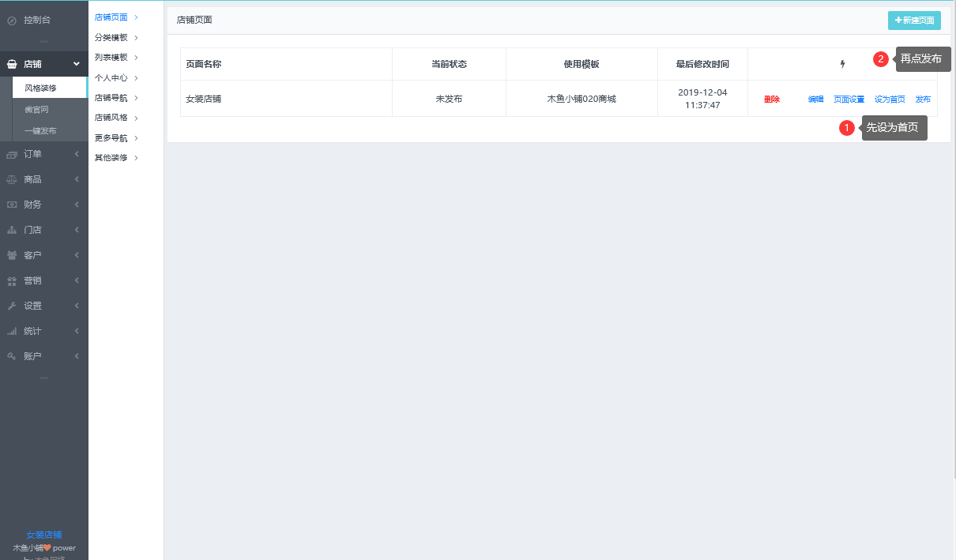Click the 木鱼小铺020商城 template cell
Screen dimensions: 956x560
click(582, 99)
